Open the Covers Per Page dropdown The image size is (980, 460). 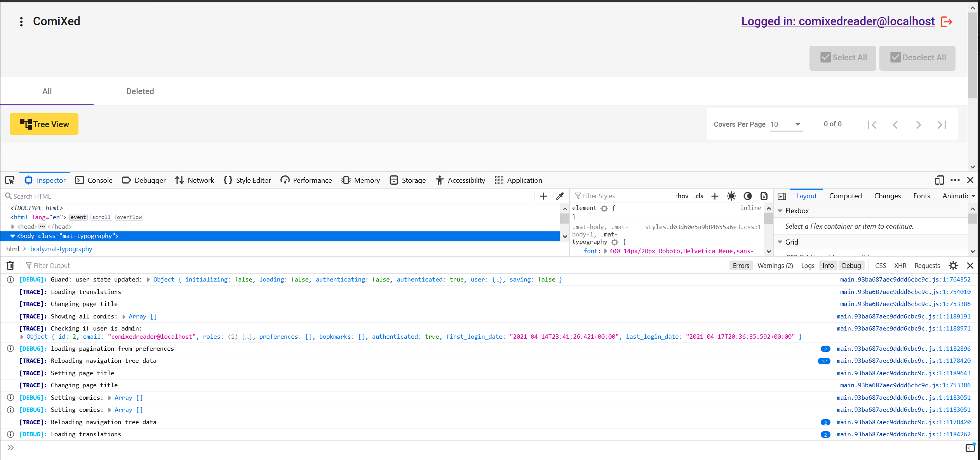[x=787, y=124]
